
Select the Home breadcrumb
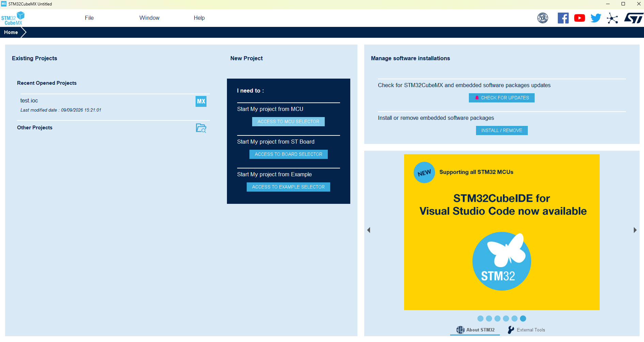[11, 32]
